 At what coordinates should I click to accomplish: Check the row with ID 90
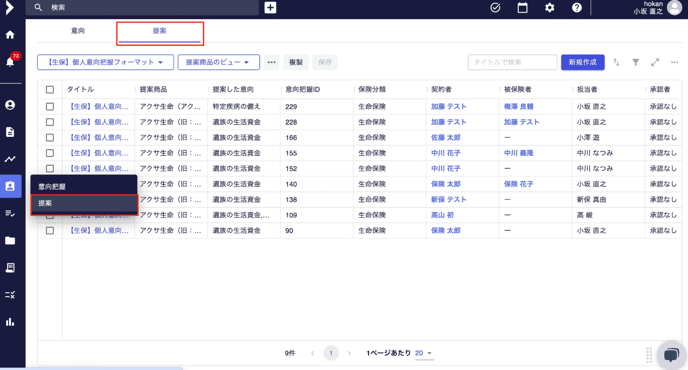(50, 230)
